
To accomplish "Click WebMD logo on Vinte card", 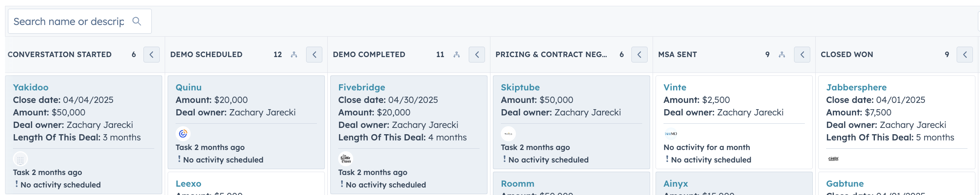I will [671, 134].
